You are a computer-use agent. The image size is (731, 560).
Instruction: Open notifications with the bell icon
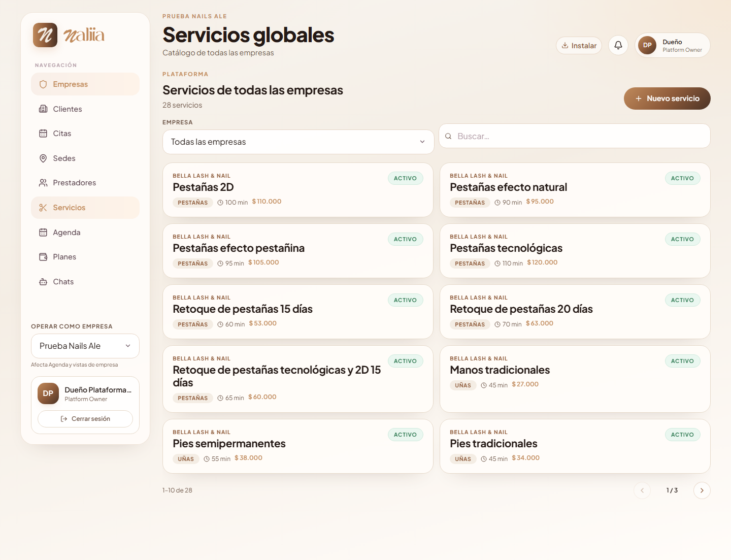(x=618, y=45)
